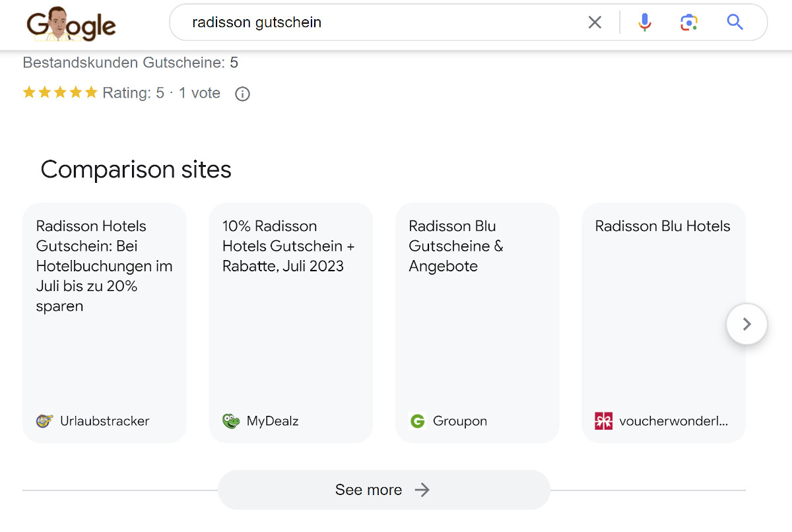Start the search with the magnifier icon
Screen dimensions: 792x532
[x=734, y=22]
